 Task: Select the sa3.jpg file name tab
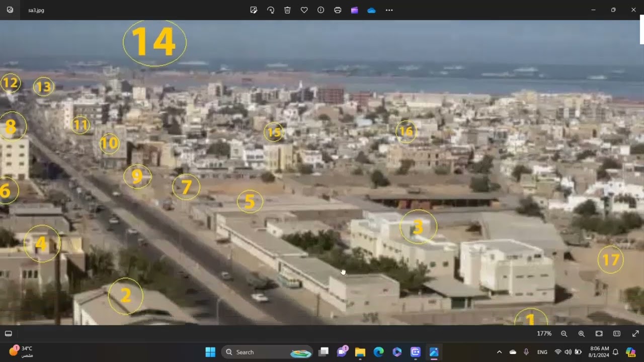[x=36, y=10]
